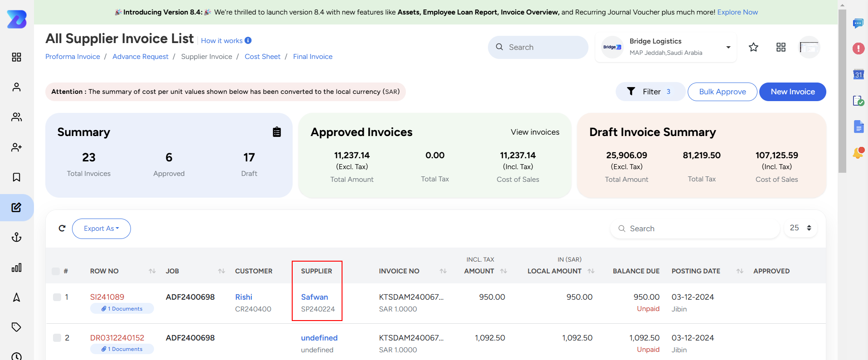Open the blue document icon on right panel
The height and width of the screenshot is (360, 868).
coord(858,127)
